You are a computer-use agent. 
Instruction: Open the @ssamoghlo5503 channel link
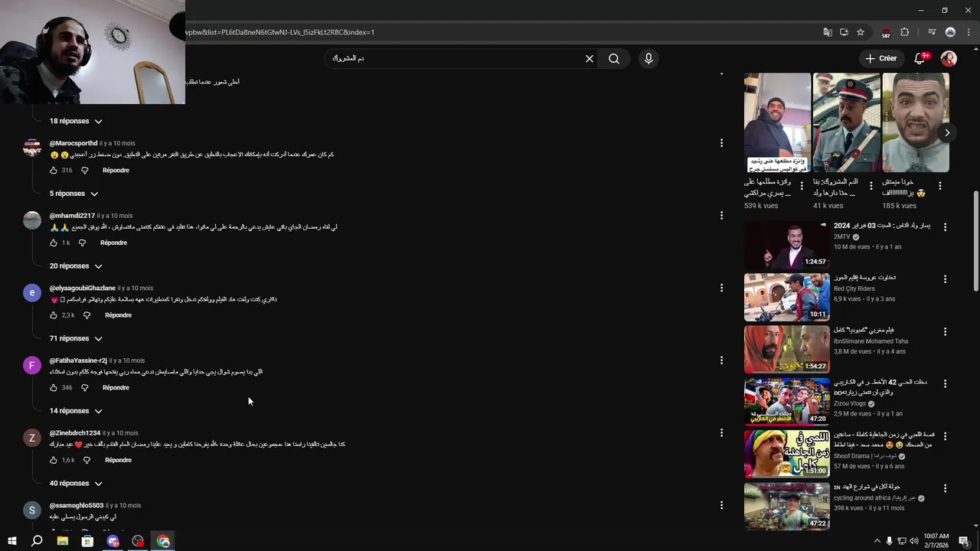pyautogui.click(x=77, y=506)
